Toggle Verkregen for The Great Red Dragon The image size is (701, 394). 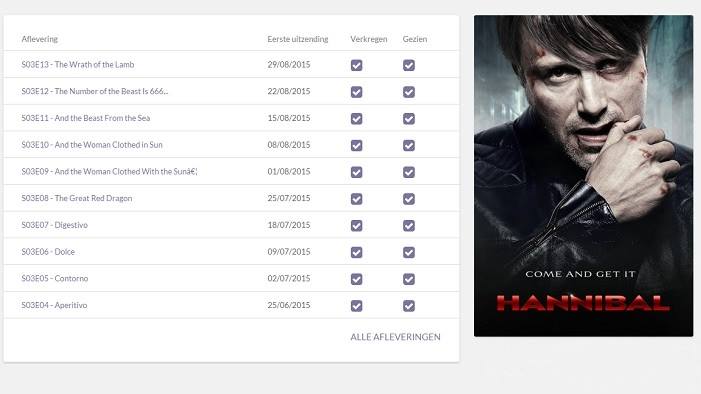356,199
